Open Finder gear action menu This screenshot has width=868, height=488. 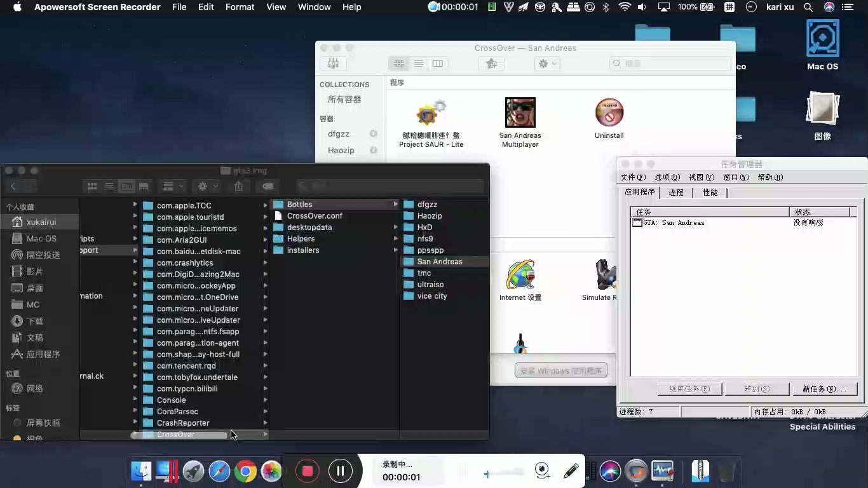208,186
